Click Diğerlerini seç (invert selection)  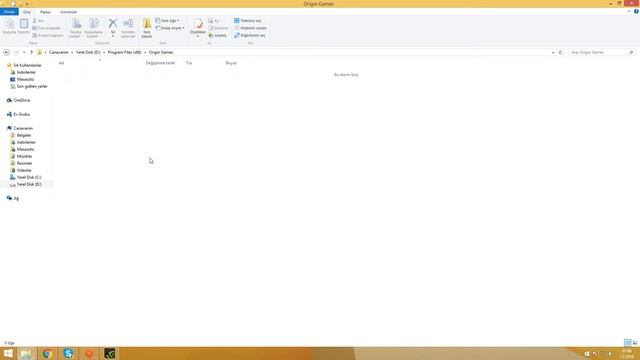click(x=250, y=36)
